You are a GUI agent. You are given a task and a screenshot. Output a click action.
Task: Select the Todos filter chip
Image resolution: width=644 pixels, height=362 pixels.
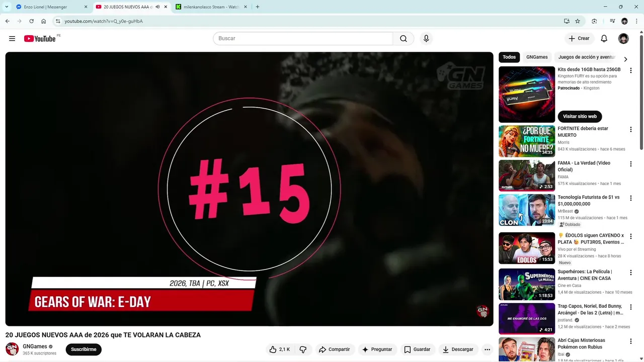[x=509, y=57]
